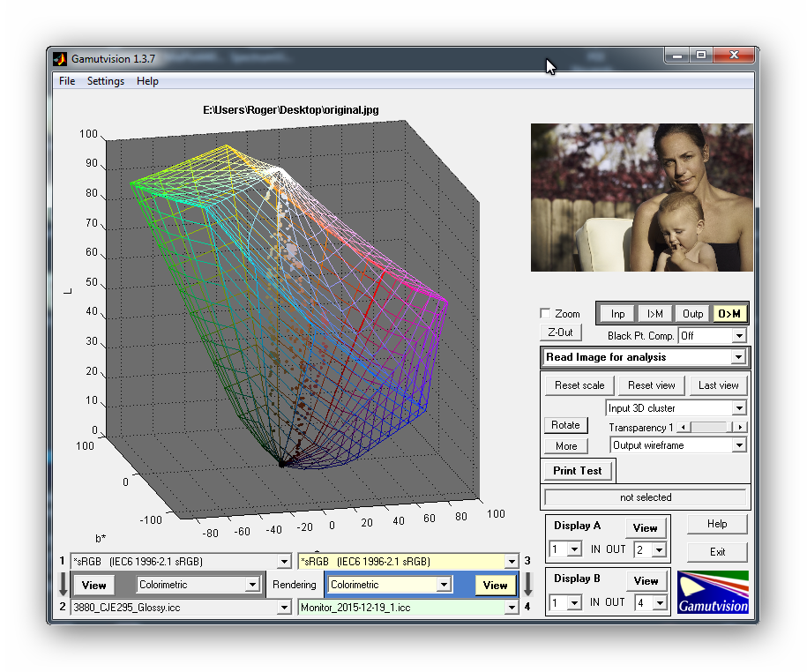Open the Settings menu
807x672 pixels.
tap(105, 81)
